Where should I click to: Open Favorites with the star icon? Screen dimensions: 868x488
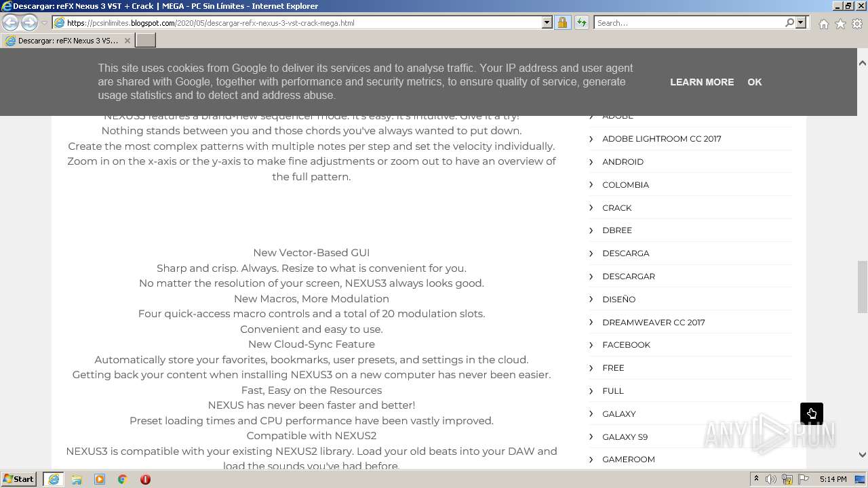840,24
